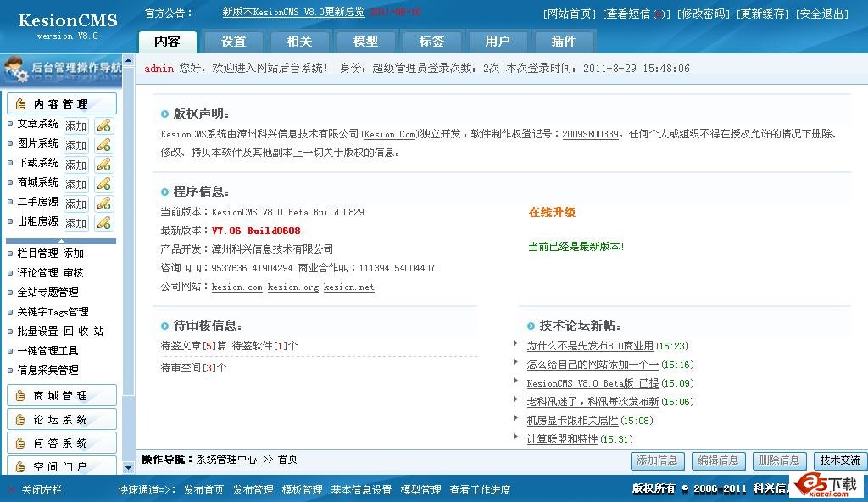Open 下载系统 in sidebar

[37, 162]
